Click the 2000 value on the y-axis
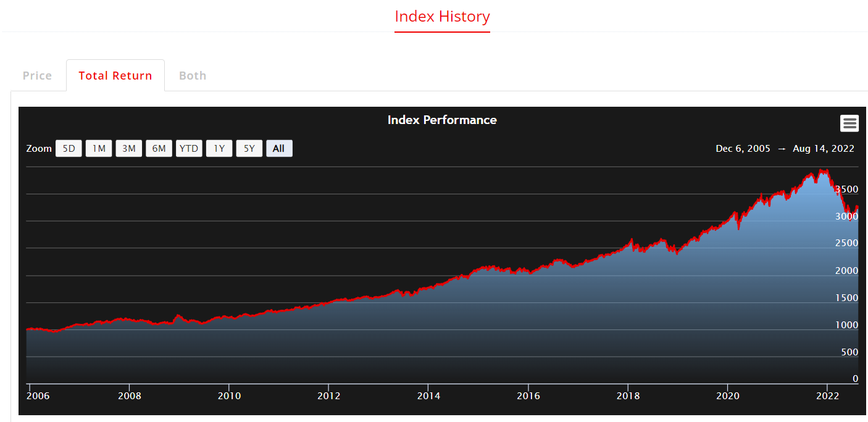Viewport: 868px width, 422px height. tap(846, 271)
